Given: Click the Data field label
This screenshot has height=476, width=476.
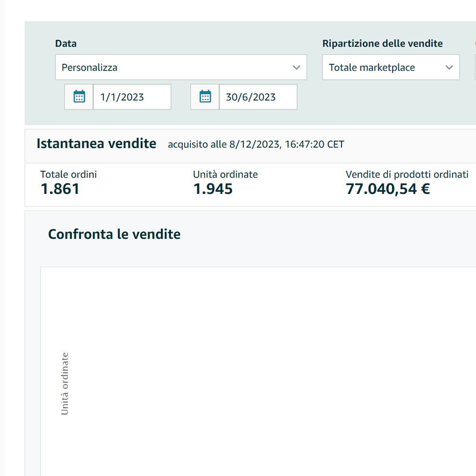Looking at the screenshot, I should [x=66, y=43].
